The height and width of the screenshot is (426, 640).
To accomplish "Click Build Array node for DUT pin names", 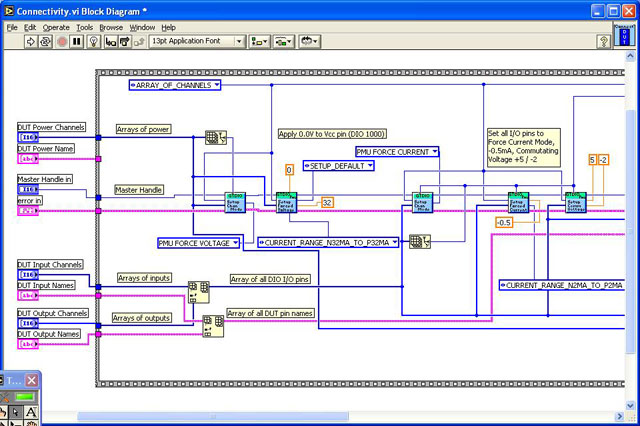I will click(213, 326).
